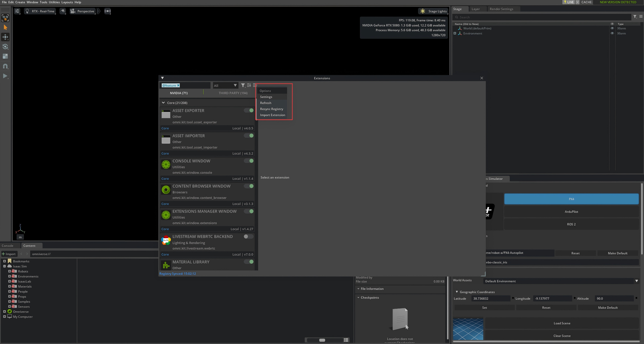The height and width of the screenshot is (344, 644).
Task: Activate the Scale tool in left toolbar
Action: point(5,56)
